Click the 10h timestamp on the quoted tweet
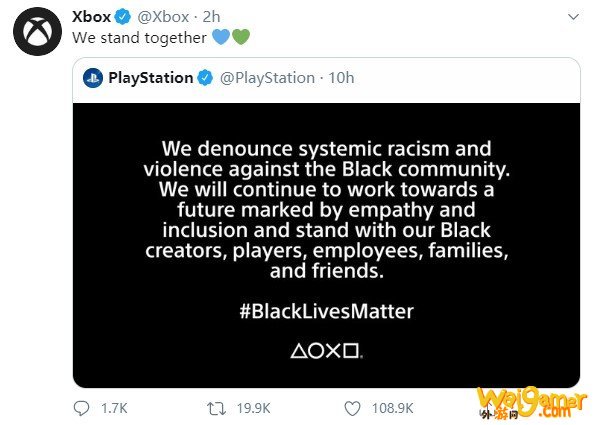594x425 pixels. click(x=341, y=78)
